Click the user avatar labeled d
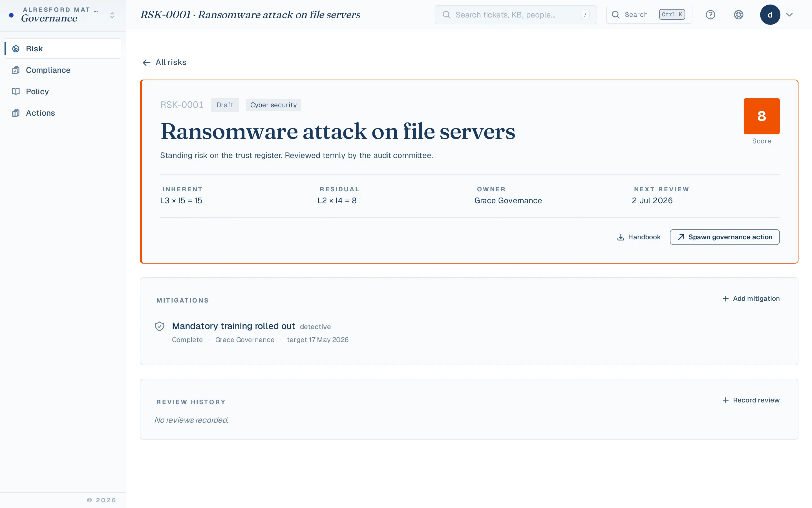 coord(770,15)
